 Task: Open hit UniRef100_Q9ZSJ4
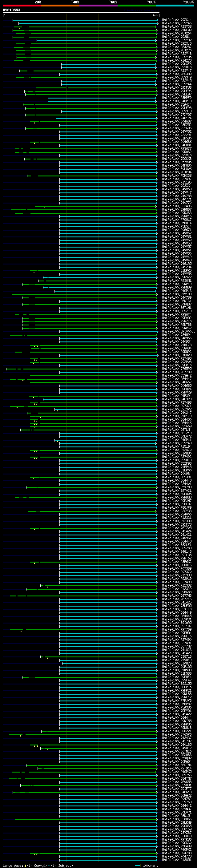tap(176, 20)
